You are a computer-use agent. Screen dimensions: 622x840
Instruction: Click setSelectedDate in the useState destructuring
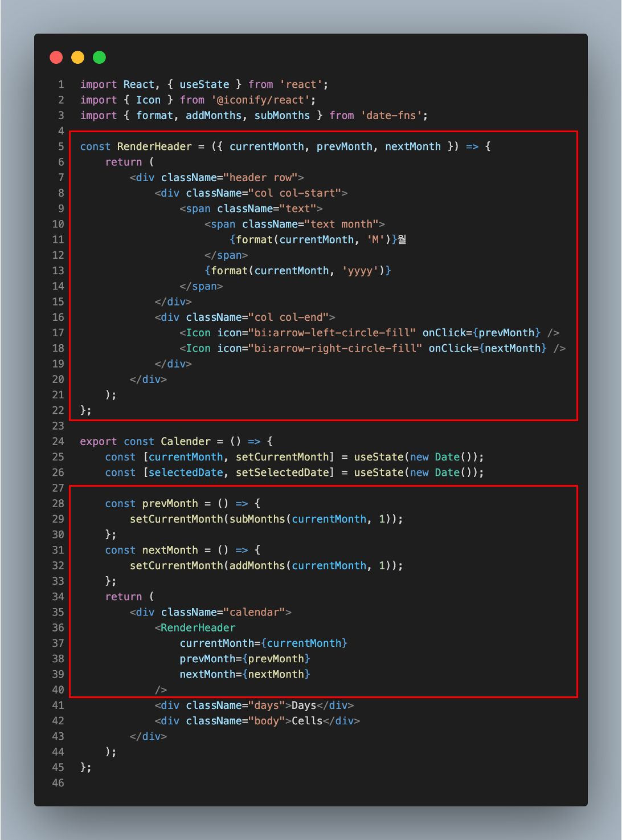pos(282,472)
